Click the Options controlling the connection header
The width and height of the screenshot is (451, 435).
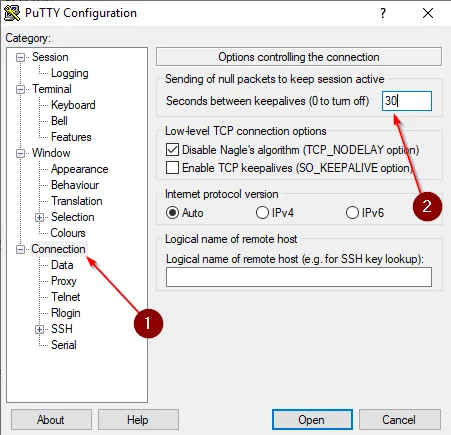pyautogui.click(x=299, y=57)
